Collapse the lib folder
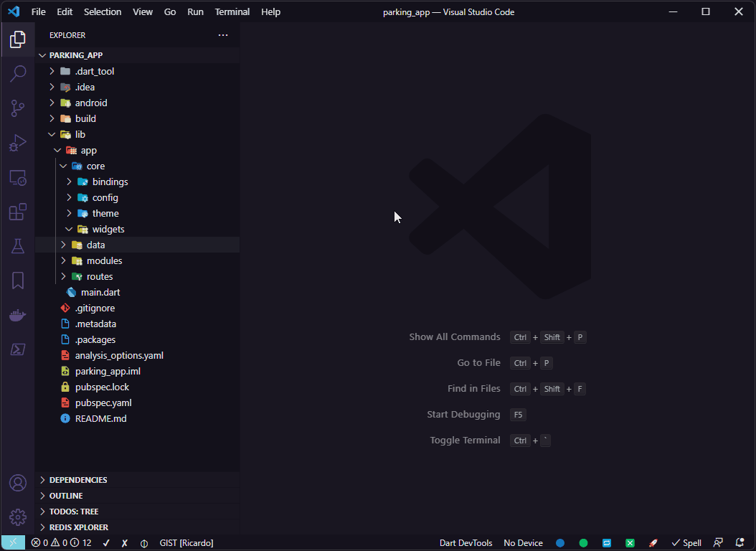This screenshot has height=551, width=756. (52, 134)
